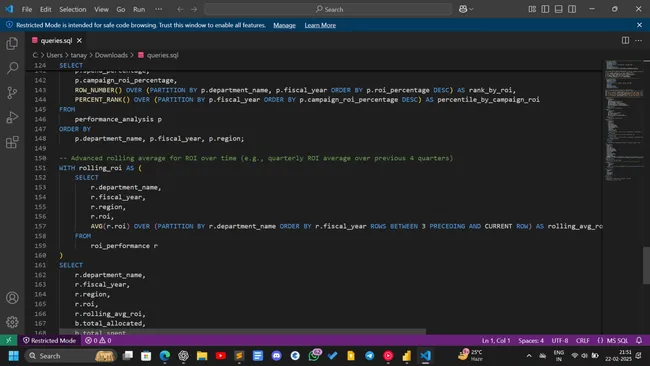Open editor More Actions ellipsis
The image size is (650, 366).
pyautogui.click(x=638, y=40)
